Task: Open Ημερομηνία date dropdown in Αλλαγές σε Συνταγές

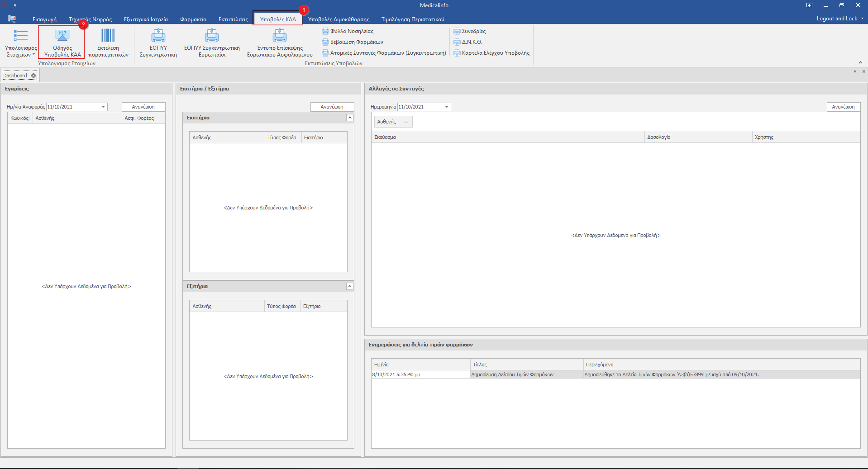Action: (447, 107)
